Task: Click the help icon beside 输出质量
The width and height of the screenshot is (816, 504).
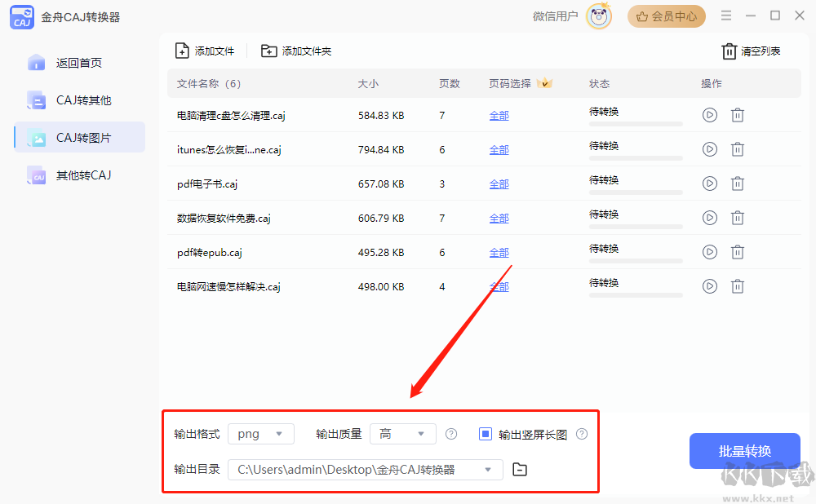Action: [451, 435]
